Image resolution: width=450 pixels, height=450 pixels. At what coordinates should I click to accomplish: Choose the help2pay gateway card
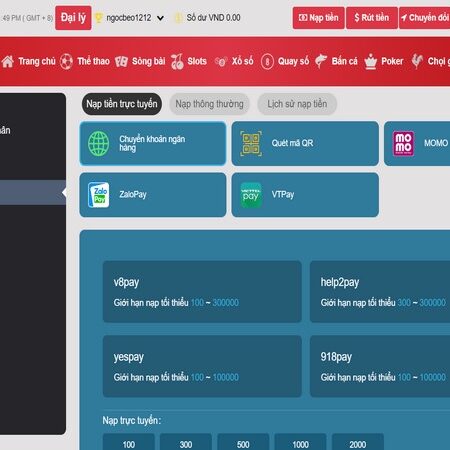(x=380, y=292)
